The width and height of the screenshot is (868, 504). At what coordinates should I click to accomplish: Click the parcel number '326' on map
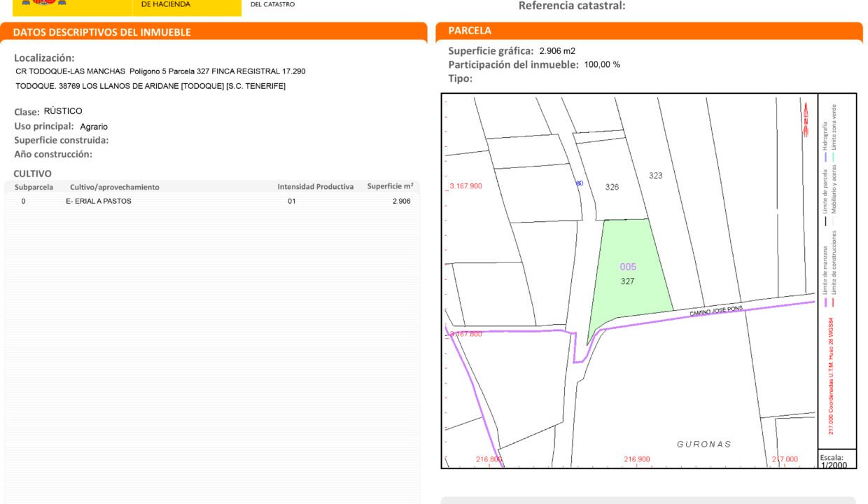click(612, 187)
